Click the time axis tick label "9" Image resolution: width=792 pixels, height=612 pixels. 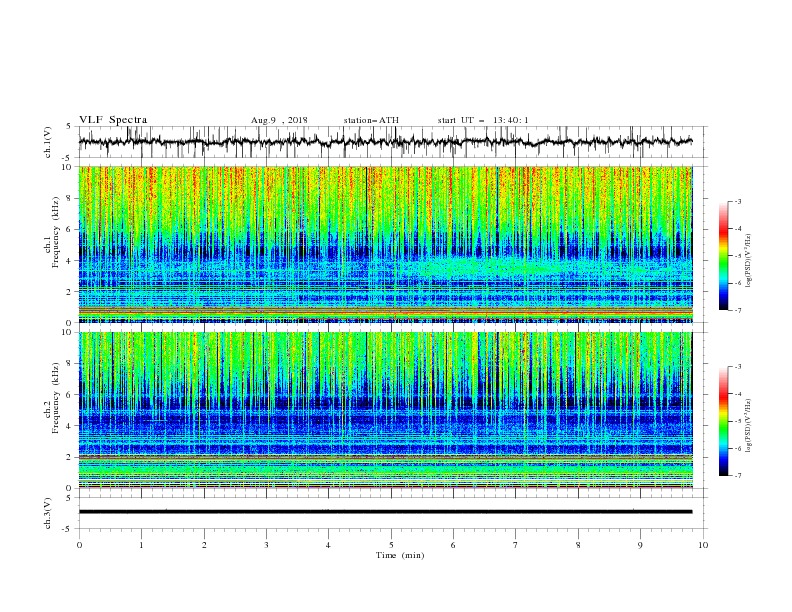coord(640,545)
